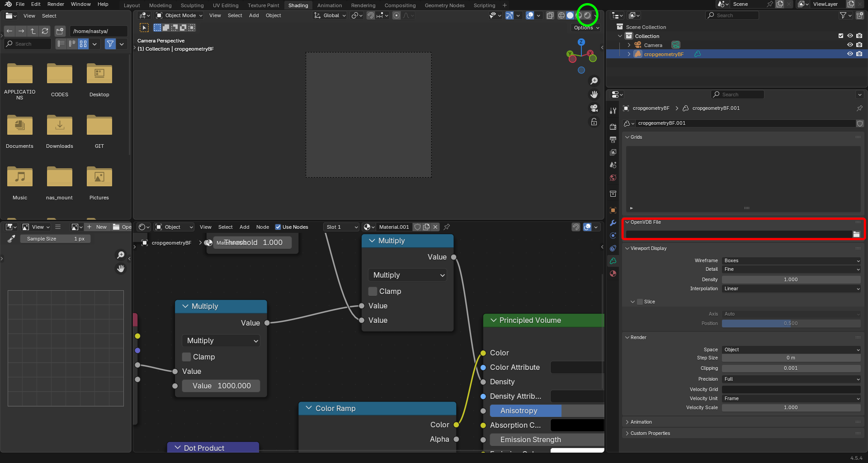Image resolution: width=868 pixels, height=463 pixels.
Task: Open the Object properties tab
Action: tap(613, 210)
